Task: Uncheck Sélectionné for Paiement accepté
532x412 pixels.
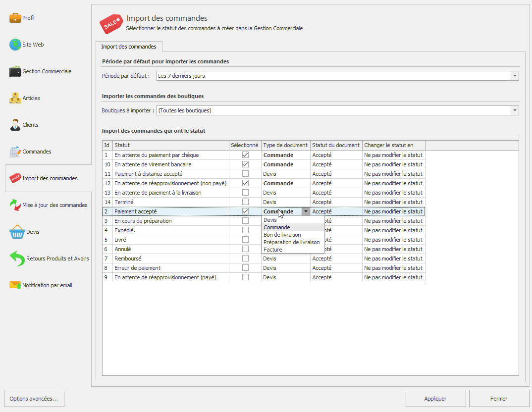Action: click(245, 211)
